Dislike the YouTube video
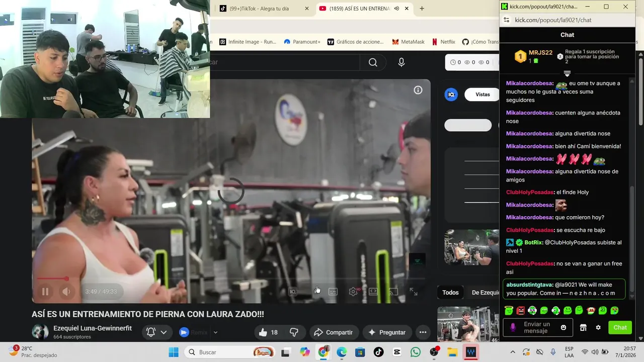Image resolution: width=644 pixels, height=362 pixels. pyautogui.click(x=294, y=332)
